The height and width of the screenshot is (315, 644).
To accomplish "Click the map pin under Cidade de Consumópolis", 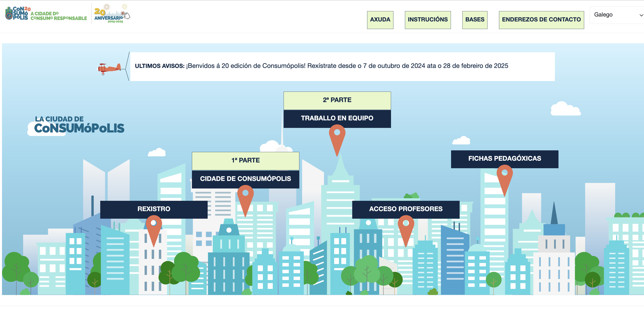I will point(245,201).
